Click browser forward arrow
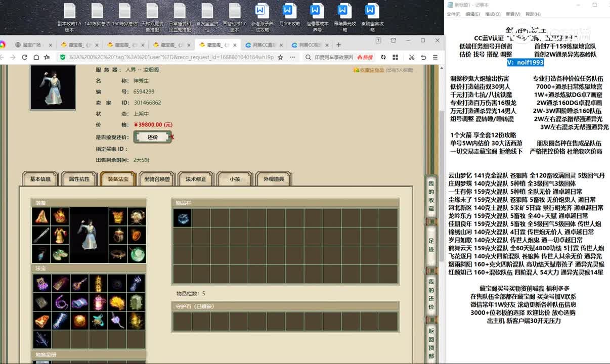This screenshot has height=364, width=610. (x=13, y=57)
